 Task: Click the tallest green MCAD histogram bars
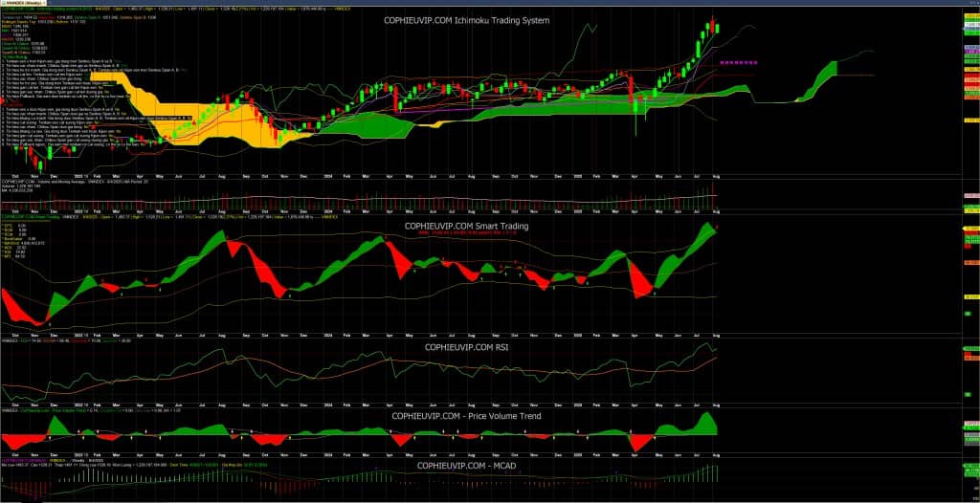pos(713,473)
